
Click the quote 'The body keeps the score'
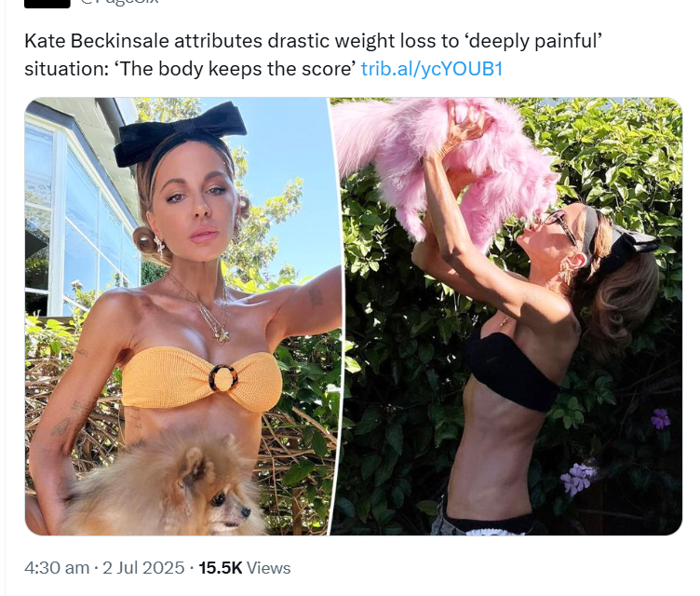236,69
